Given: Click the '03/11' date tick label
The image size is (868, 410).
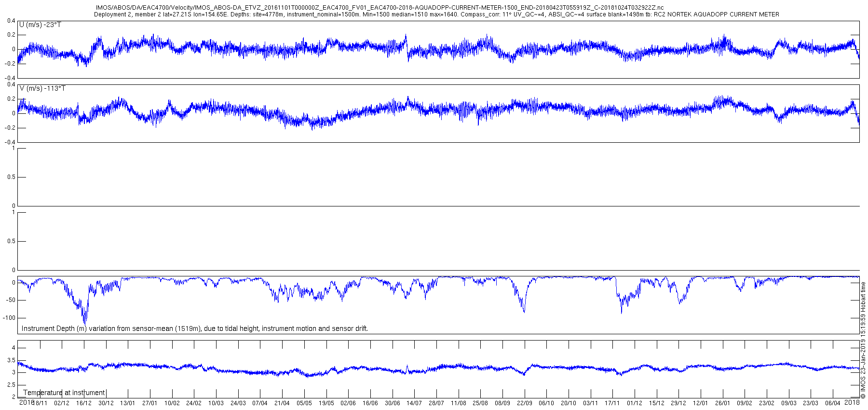Looking at the screenshot, I should [591, 403].
